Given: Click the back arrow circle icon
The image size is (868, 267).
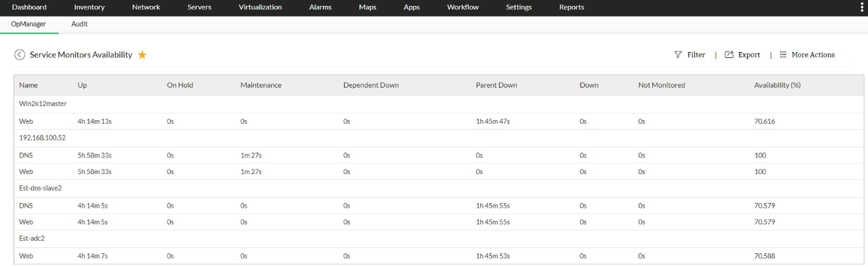Looking at the screenshot, I should (x=20, y=54).
